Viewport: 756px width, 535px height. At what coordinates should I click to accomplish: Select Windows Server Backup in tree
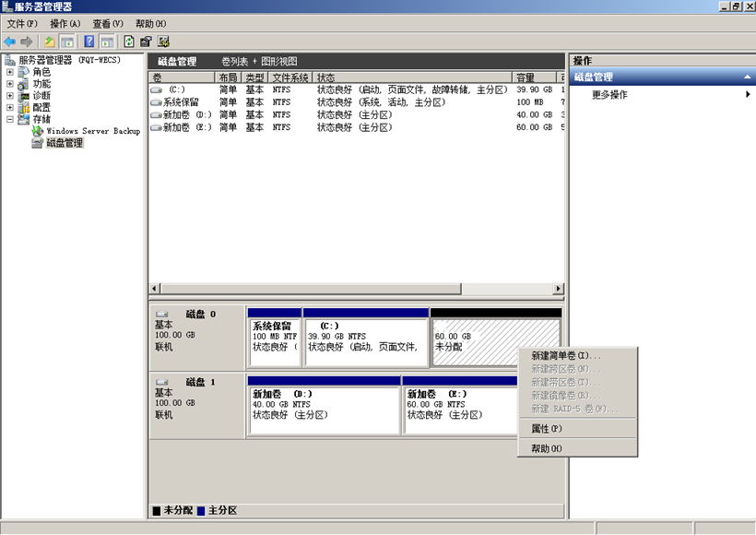[92, 131]
